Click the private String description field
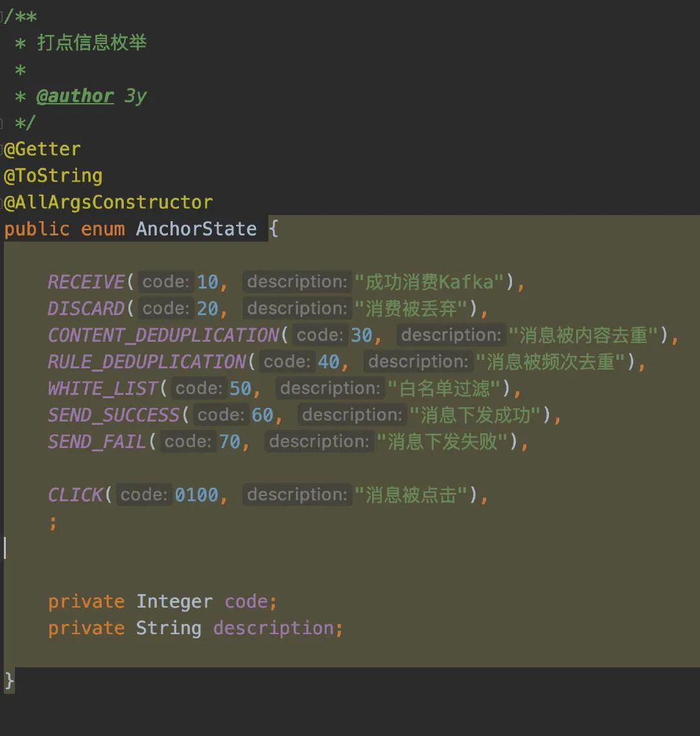 tap(195, 628)
